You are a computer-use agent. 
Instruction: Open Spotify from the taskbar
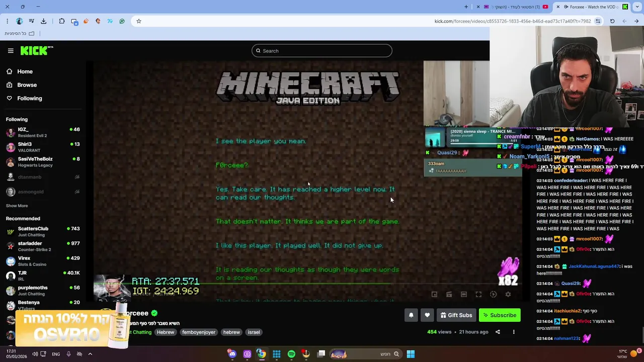click(291, 354)
